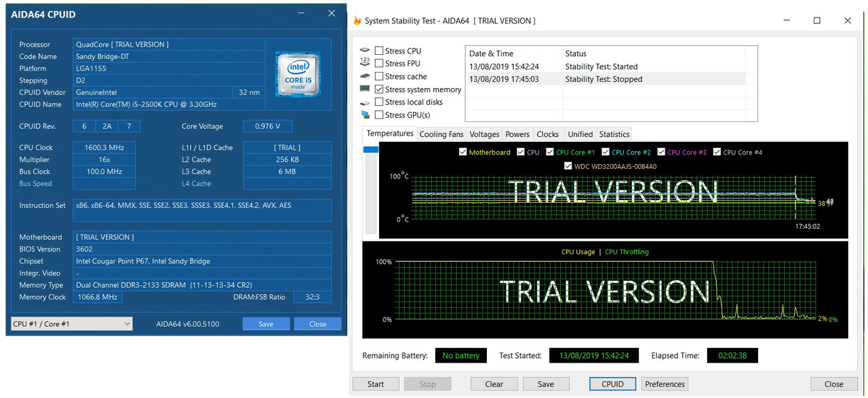Click the Bus Speed link label

tap(35, 184)
